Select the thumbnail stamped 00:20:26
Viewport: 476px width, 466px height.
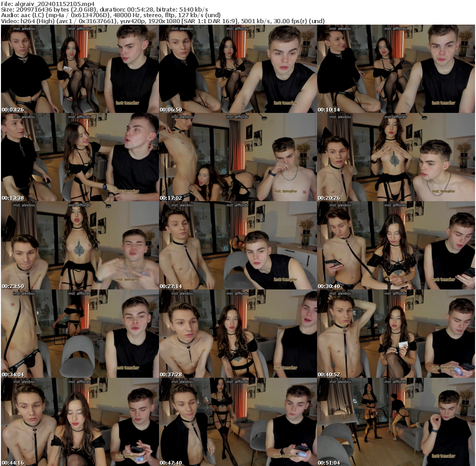click(396, 157)
